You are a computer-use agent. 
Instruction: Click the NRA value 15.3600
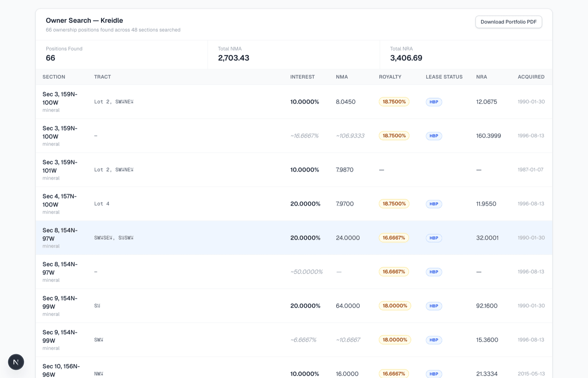487,340
